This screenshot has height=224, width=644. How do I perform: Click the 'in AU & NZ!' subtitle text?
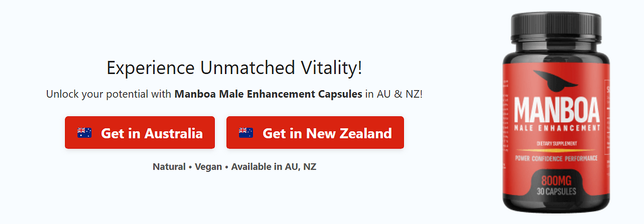tap(393, 94)
